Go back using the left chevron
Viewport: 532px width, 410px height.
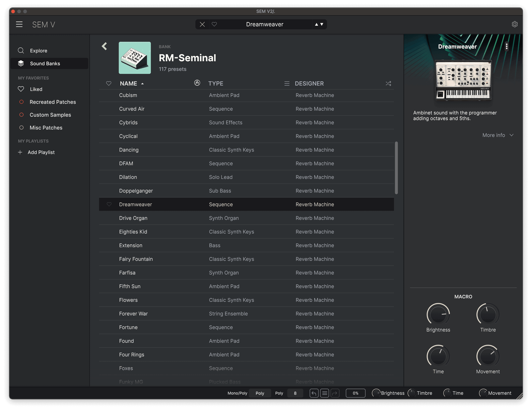click(105, 46)
